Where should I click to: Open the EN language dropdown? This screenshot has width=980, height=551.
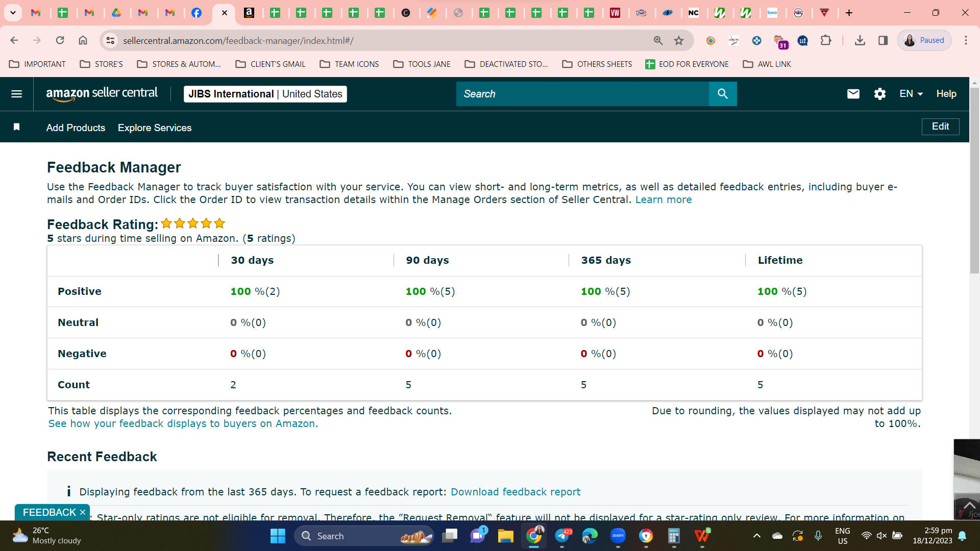point(911,94)
